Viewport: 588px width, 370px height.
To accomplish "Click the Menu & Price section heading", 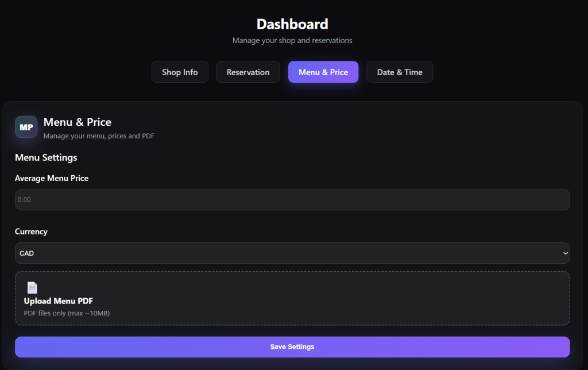I will (78, 122).
